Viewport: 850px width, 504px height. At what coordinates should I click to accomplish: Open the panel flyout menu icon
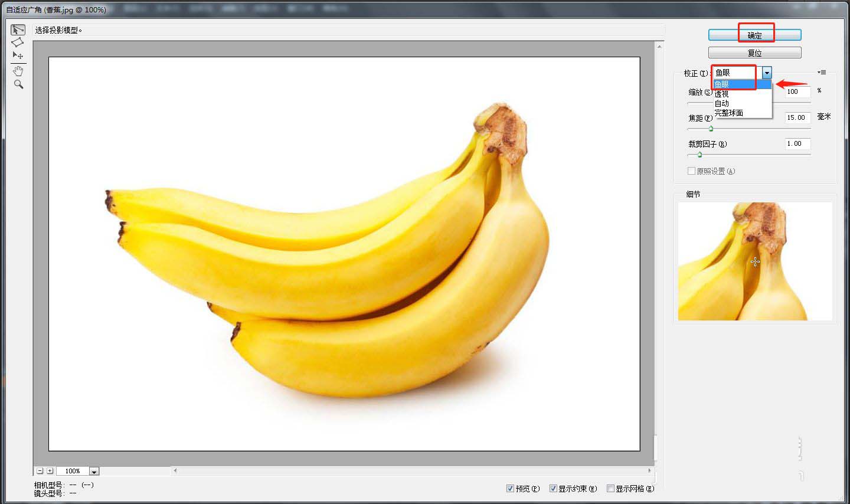click(x=822, y=73)
